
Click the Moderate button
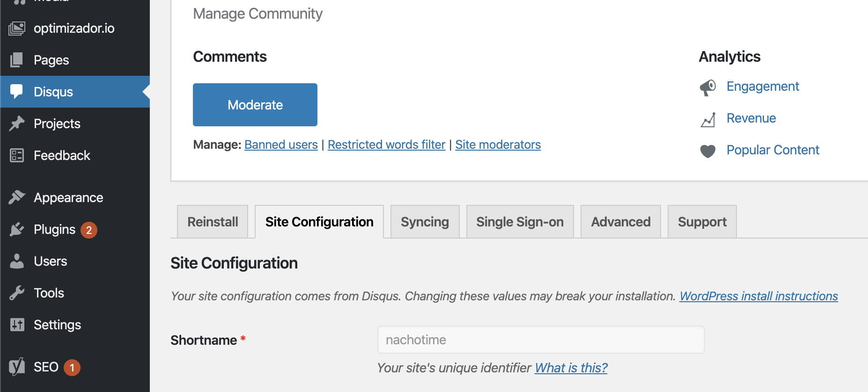coord(255,105)
